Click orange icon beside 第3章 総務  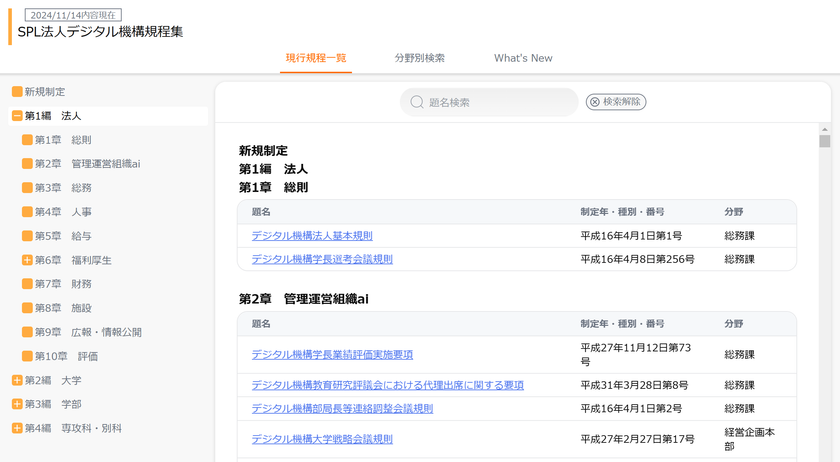point(27,188)
